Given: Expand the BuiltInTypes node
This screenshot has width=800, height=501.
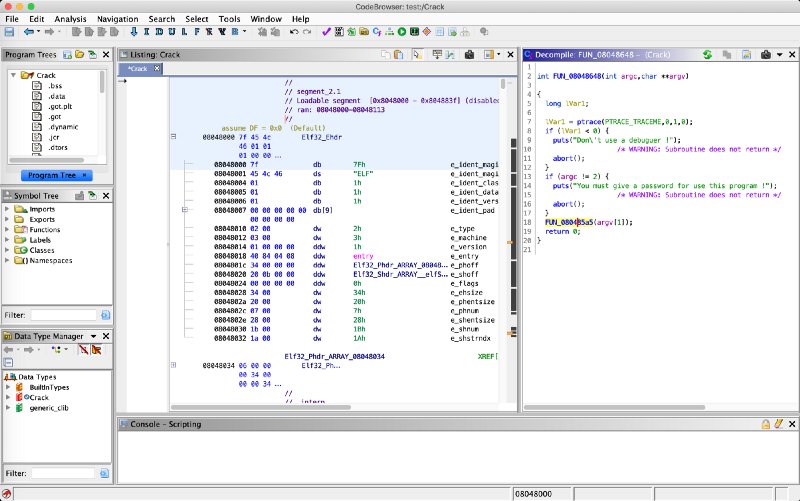Looking at the screenshot, I should click(x=9, y=385).
